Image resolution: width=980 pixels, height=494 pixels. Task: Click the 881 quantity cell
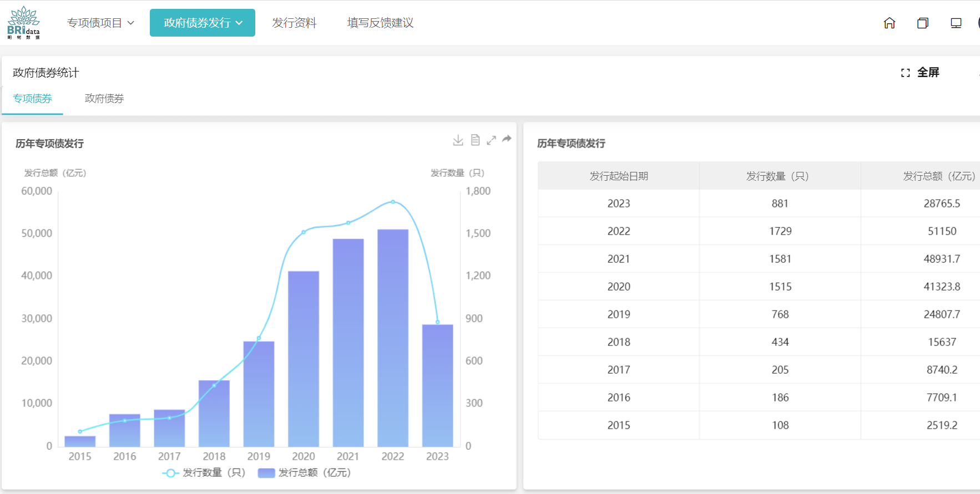[780, 203]
